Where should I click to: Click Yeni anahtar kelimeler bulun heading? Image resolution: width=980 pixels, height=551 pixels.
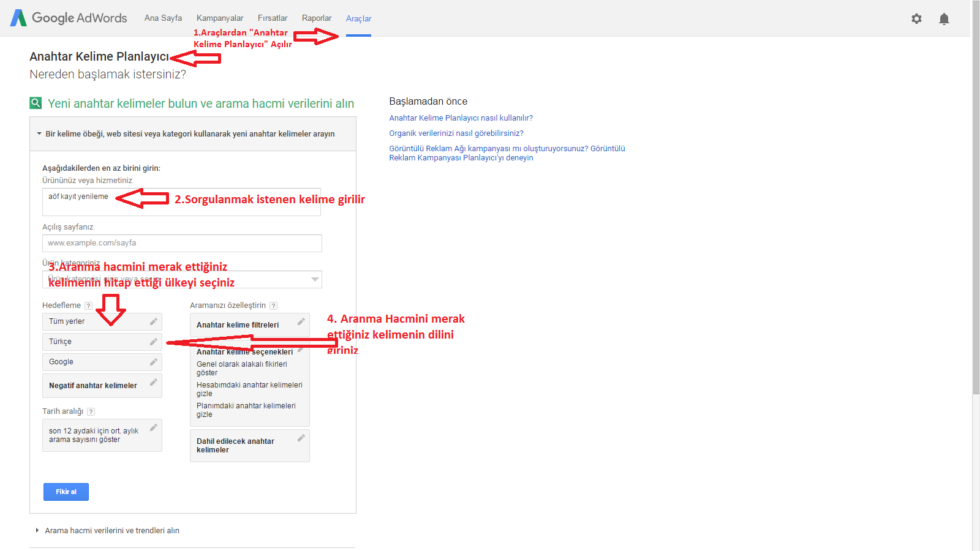click(201, 103)
